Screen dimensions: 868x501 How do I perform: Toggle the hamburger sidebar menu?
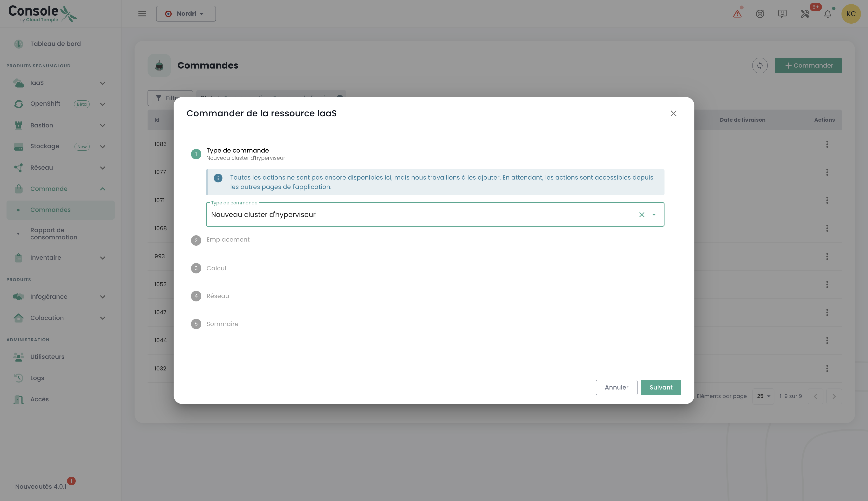coord(142,14)
